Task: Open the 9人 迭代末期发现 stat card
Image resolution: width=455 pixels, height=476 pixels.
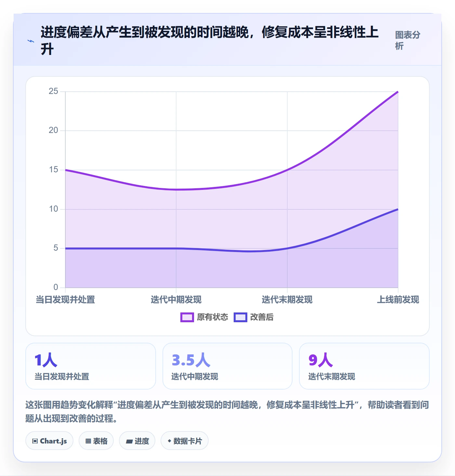Action: [364, 366]
